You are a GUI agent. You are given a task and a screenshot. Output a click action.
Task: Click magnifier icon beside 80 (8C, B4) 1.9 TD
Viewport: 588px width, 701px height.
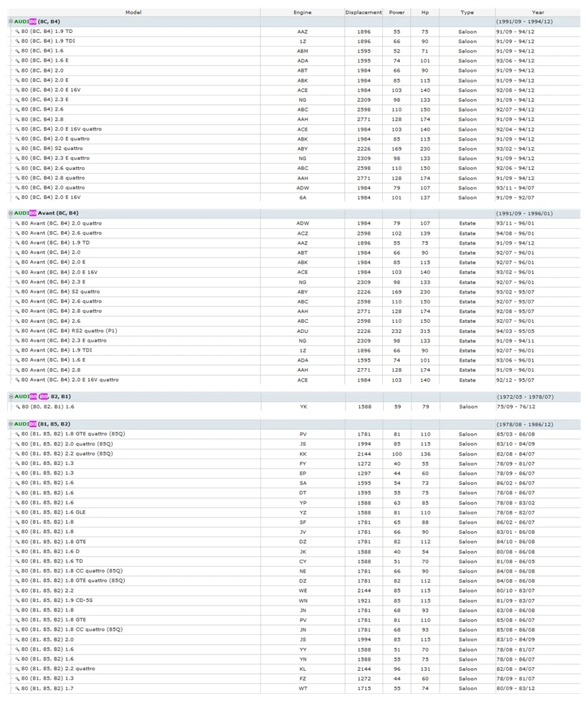coord(17,32)
